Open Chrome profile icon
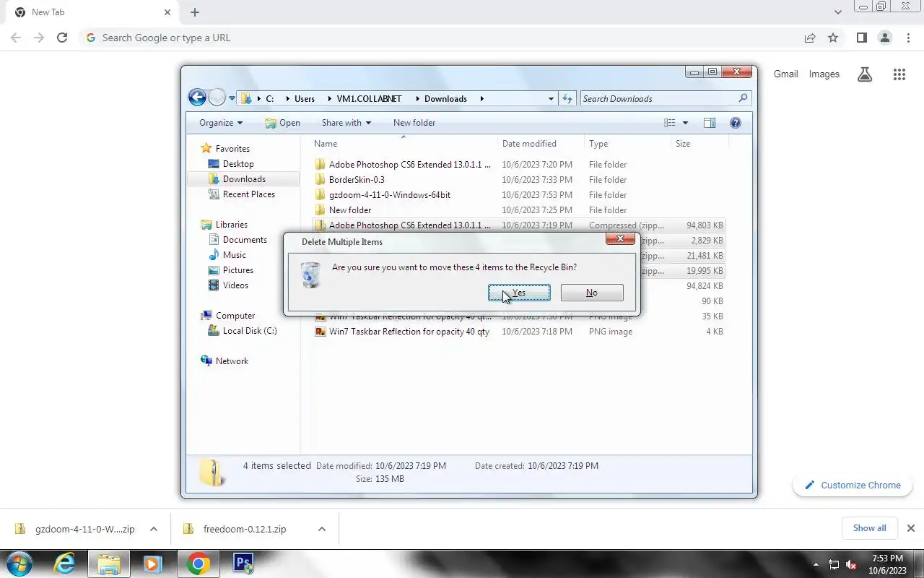 (884, 38)
